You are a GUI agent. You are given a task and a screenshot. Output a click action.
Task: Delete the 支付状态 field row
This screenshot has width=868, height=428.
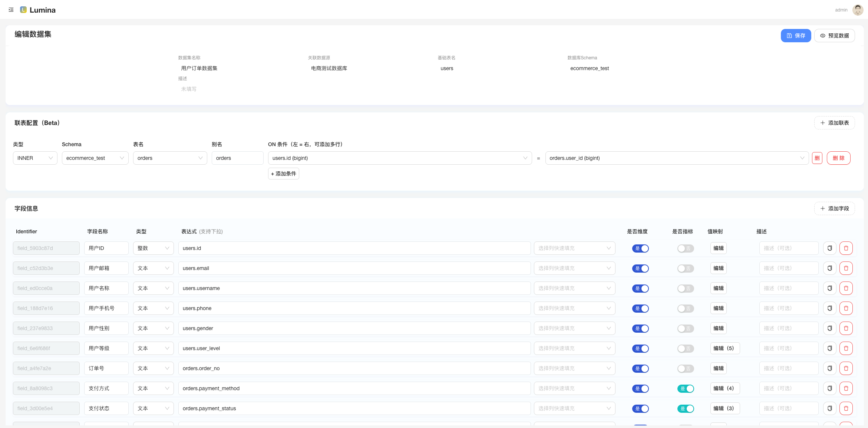[x=846, y=408]
